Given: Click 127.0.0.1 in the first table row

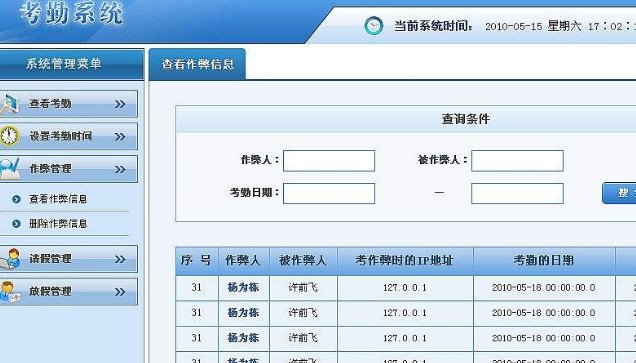Looking at the screenshot, I should click(x=405, y=288).
